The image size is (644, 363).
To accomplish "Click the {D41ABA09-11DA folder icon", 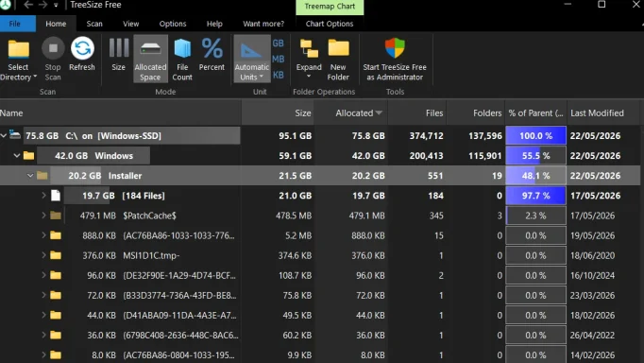I will (56, 316).
